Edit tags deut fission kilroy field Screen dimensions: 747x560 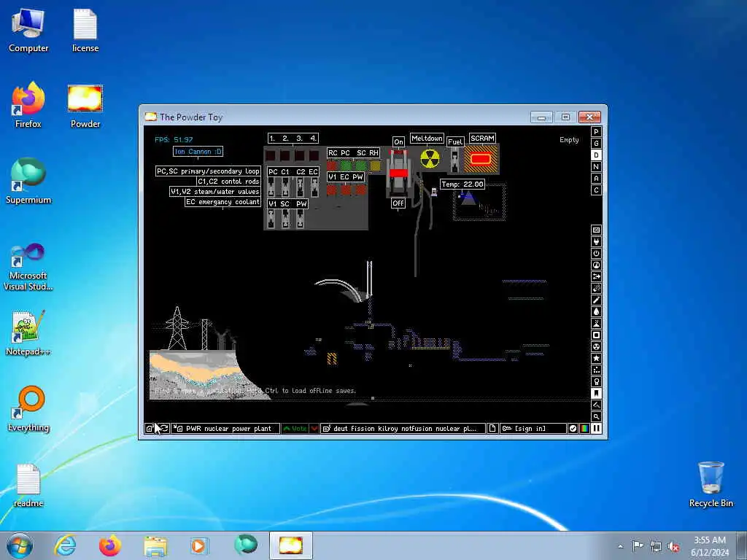coord(403,429)
